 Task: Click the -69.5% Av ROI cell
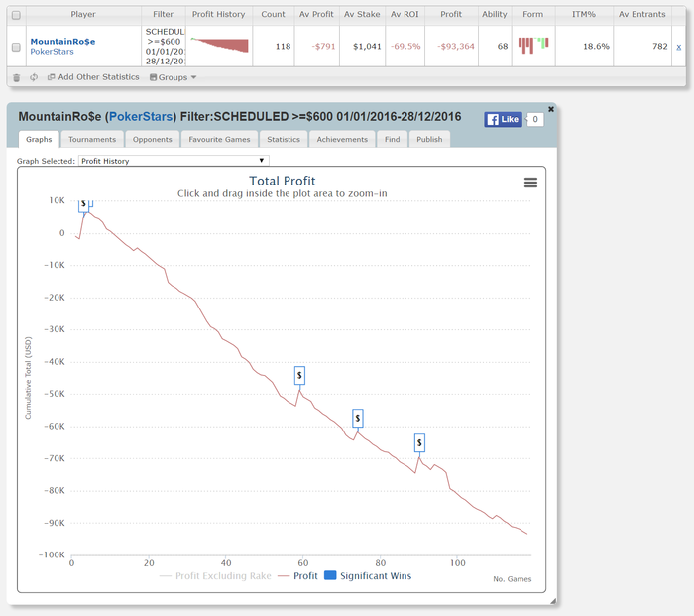coord(405,46)
